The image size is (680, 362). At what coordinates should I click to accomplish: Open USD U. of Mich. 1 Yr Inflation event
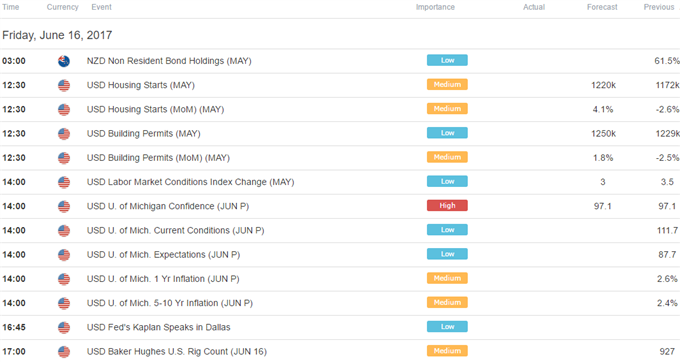point(163,279)
